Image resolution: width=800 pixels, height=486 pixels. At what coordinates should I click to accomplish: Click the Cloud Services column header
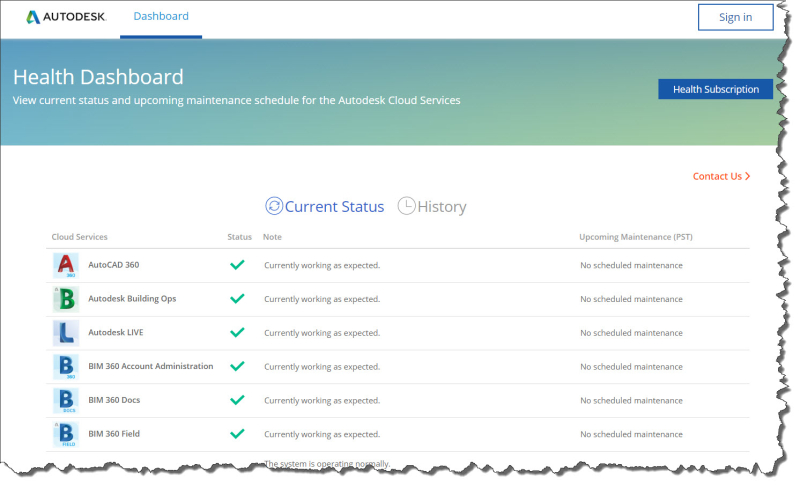79,237
